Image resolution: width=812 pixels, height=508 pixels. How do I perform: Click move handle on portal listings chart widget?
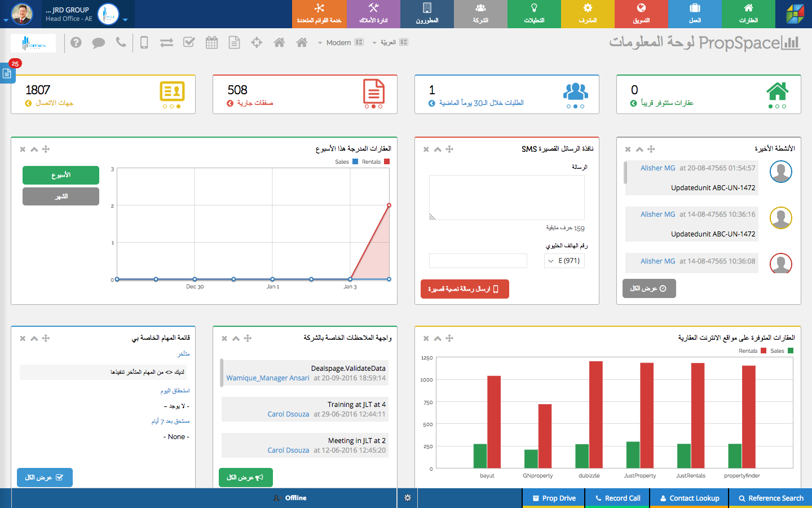point(449,338)
